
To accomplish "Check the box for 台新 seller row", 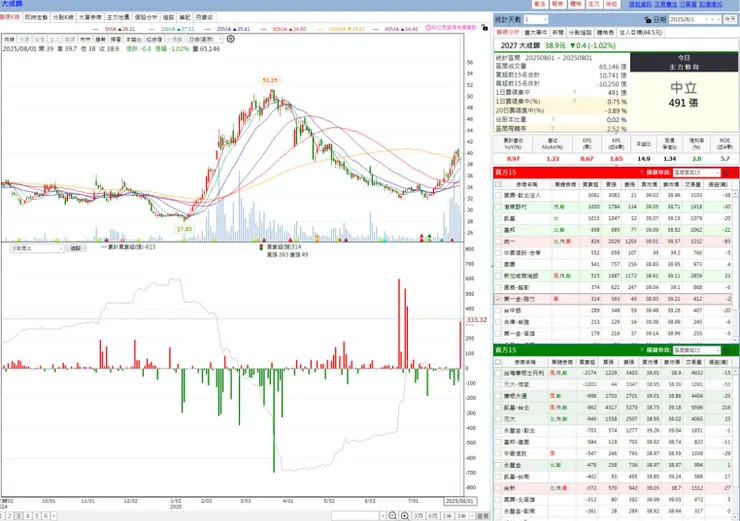I will click(x=498, y=488).
